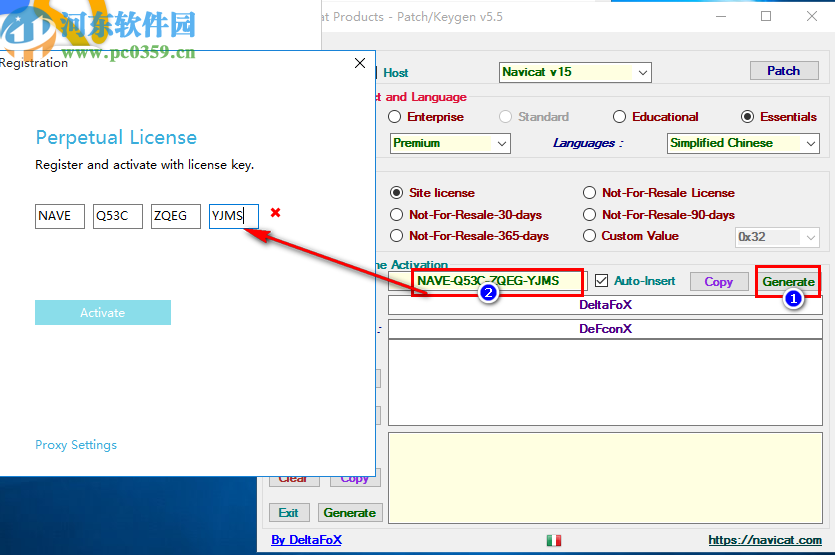Toggle the Auto-Insert checkbox

pos(602,281)
